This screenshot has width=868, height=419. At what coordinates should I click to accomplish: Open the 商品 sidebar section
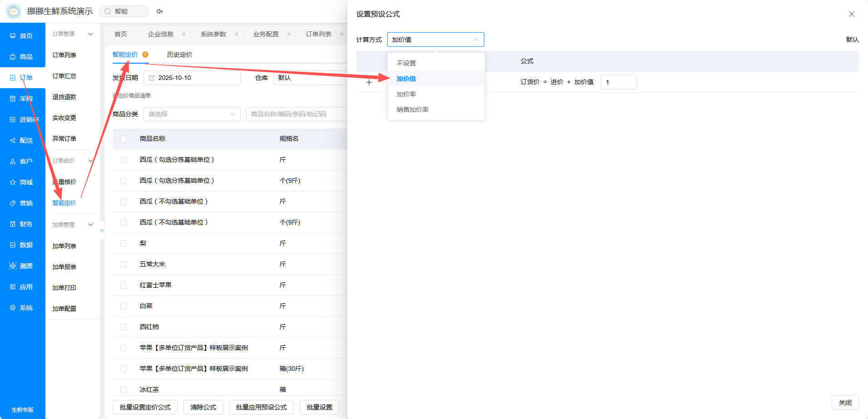click(x=22, y=57)
